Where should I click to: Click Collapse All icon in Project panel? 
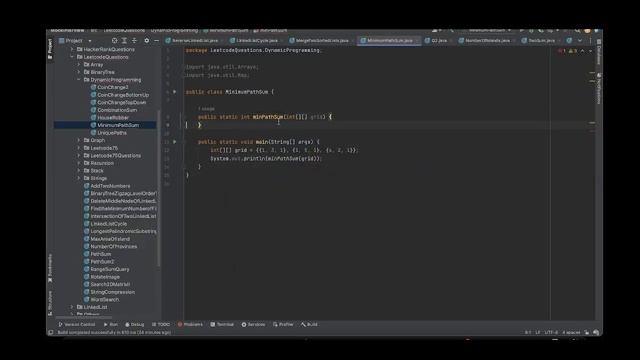click(134, 41)
